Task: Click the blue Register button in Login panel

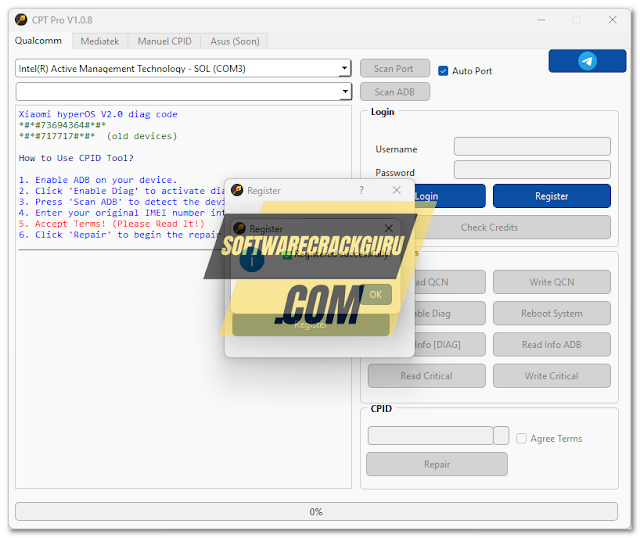Action: click(x=552, y=196)
